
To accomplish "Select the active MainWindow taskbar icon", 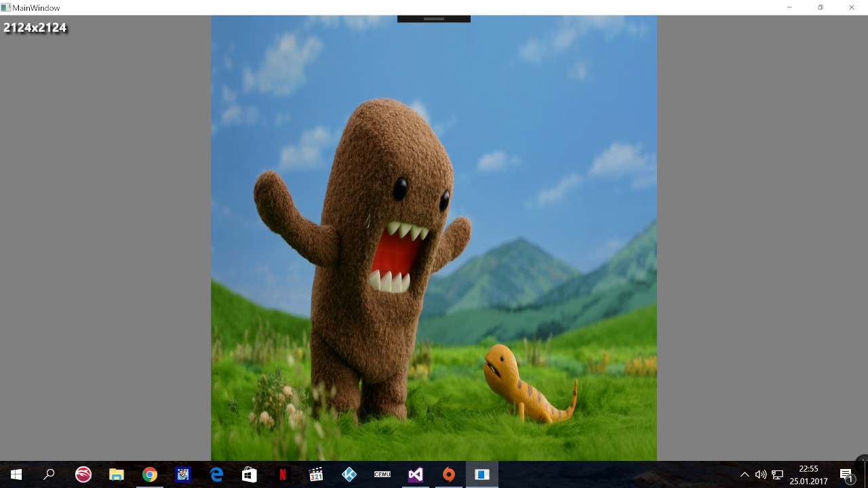I will click(482, 474).
